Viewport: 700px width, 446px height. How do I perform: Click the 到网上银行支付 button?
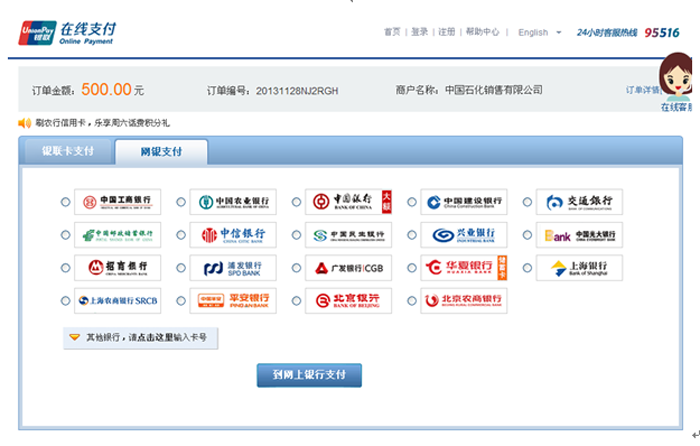pos(309,375)
